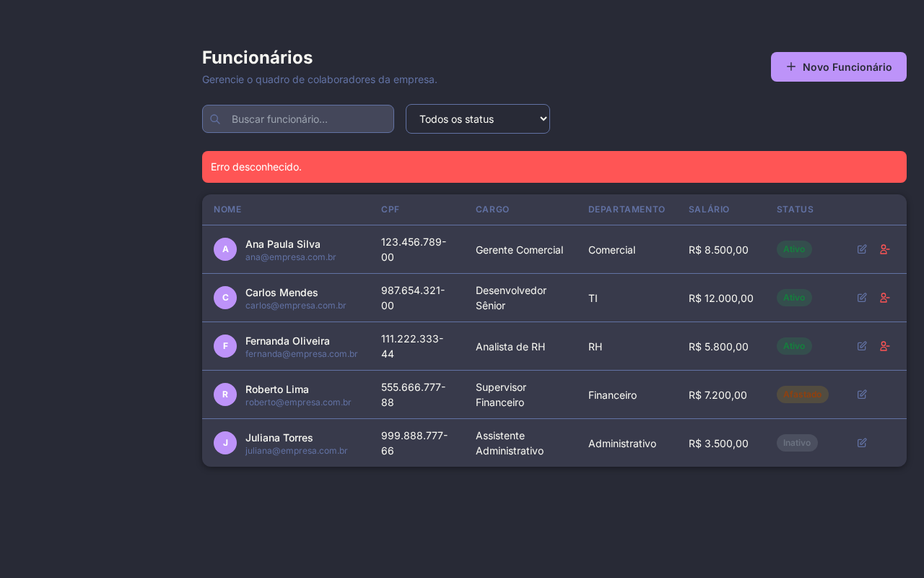This screenshot has width=924, height=578.
Task: Click Juliana Torres's Inativo status badge
Action: 797,442
